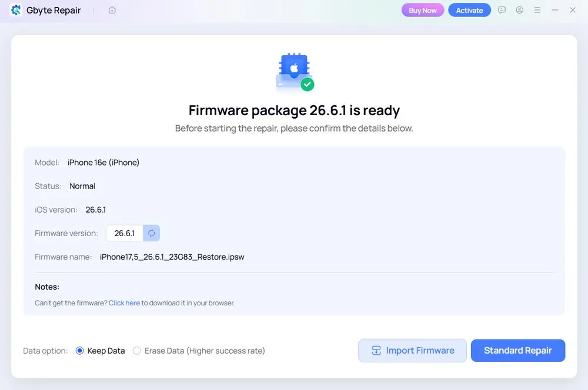This screenshot has height=390, width=588.
Task: Follow the 'Click here' download link
Action: [x=124, y=302]
